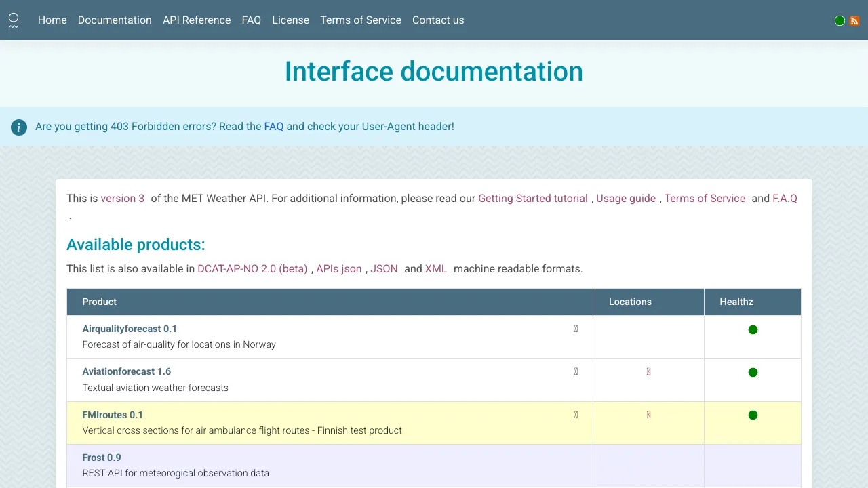
Task: Open Aviationforecast locations icon
Action: coord(648,371)
